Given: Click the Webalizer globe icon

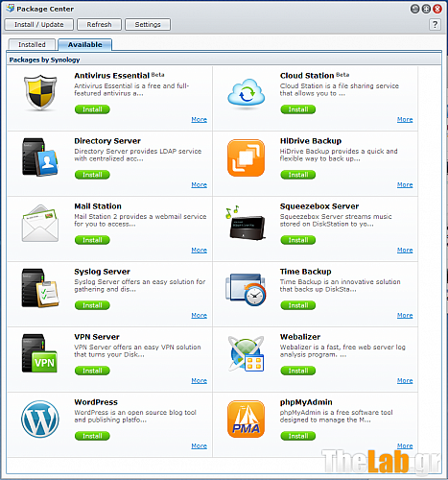Looking at the screenshot, I should click(246, 353).
